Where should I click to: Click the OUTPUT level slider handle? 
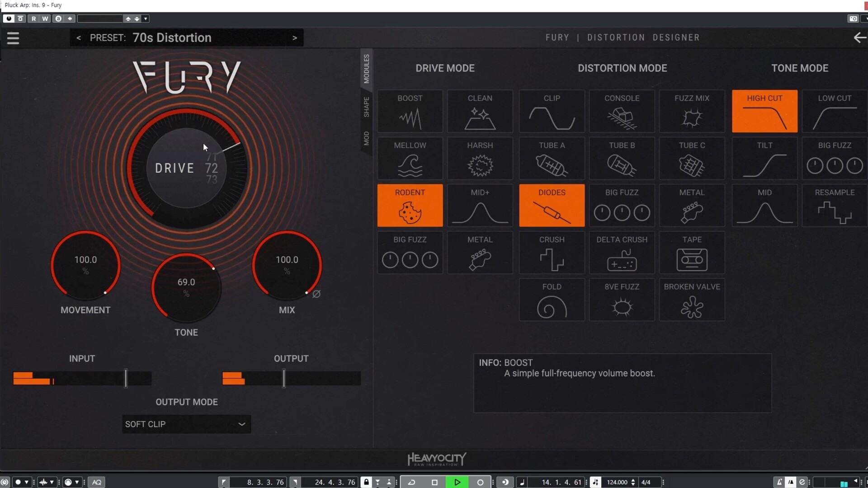[284, 378]
